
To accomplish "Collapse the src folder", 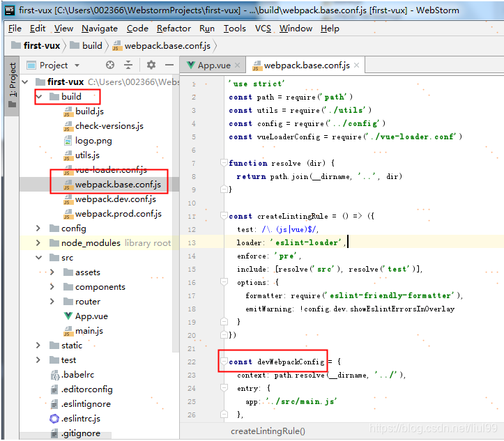I will [x=38, y=258].
